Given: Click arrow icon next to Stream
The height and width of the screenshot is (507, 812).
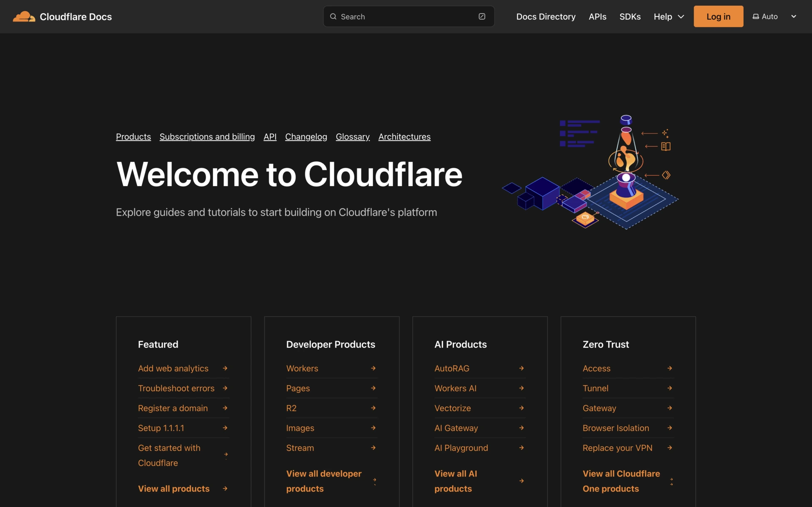Looking at the screenshot, I should (373, 448).
